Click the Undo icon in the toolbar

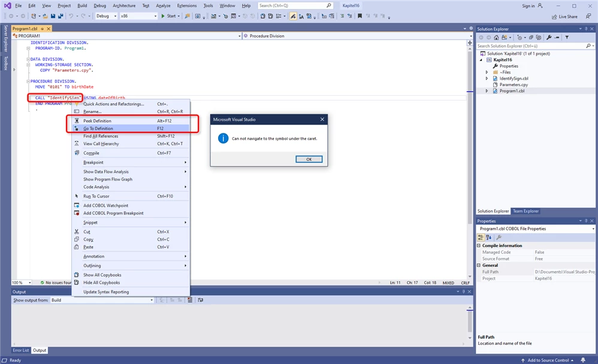pos(71,16)
